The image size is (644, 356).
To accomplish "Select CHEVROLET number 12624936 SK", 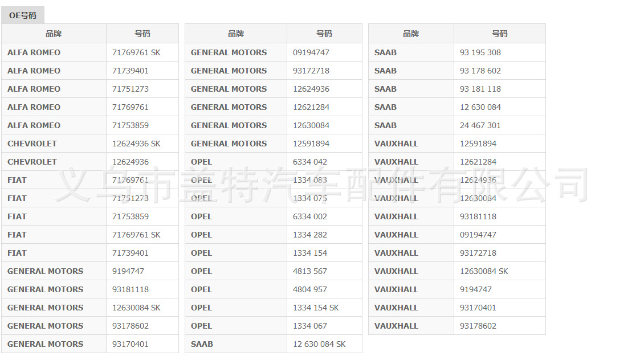I will [136, 144].
